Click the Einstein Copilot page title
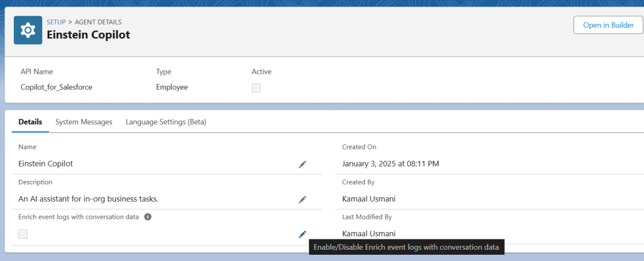The width and height of the screenshot is (644, 261). [x=89, y=35]
